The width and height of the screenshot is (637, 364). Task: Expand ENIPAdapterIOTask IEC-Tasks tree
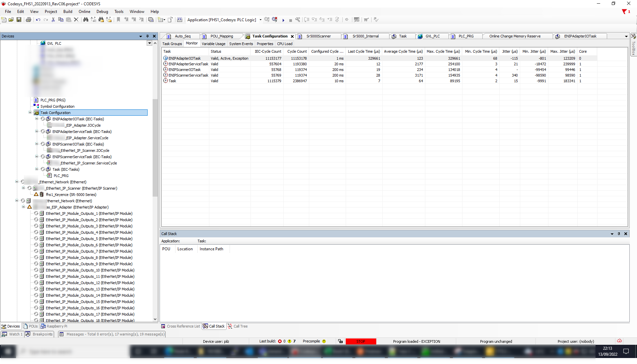pyautogui.click(x=36, y=119)
